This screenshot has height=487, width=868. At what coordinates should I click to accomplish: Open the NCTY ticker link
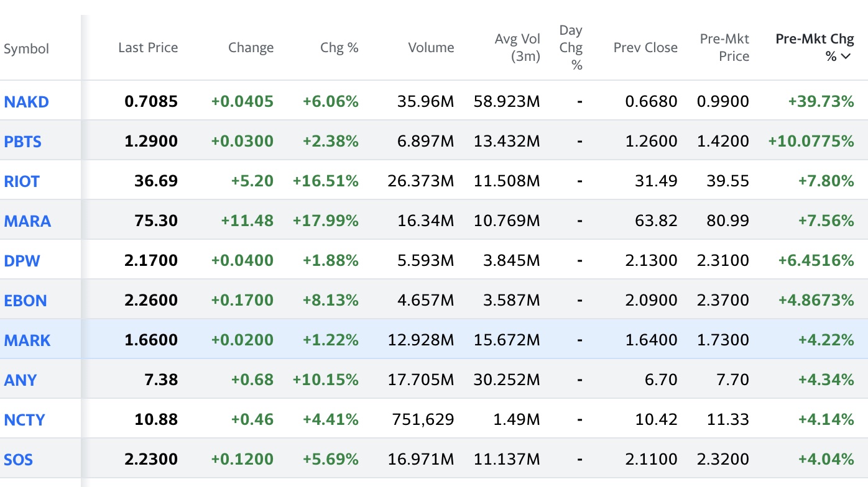(x=24, y=420)
